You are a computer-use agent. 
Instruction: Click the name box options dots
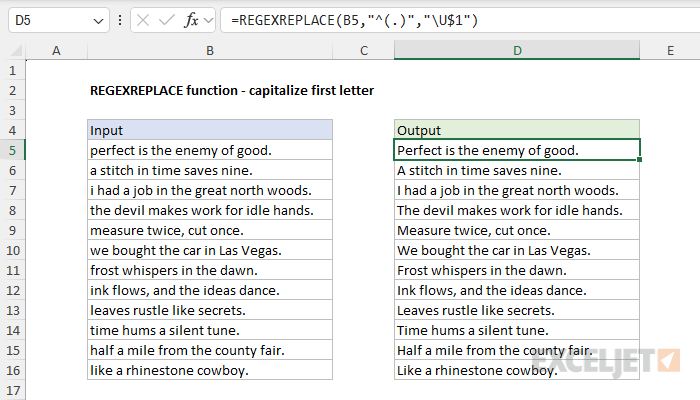point(120,20)
